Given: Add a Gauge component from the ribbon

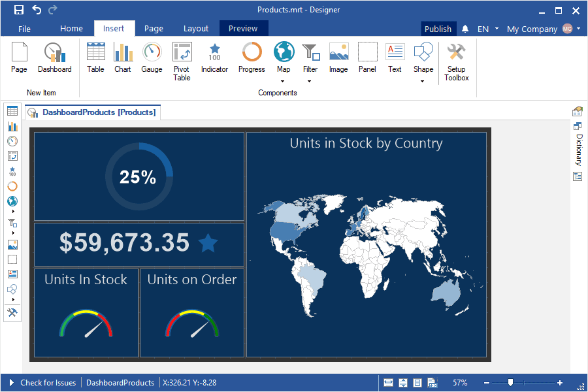Looking at the screenshot, I should (152, 57).
